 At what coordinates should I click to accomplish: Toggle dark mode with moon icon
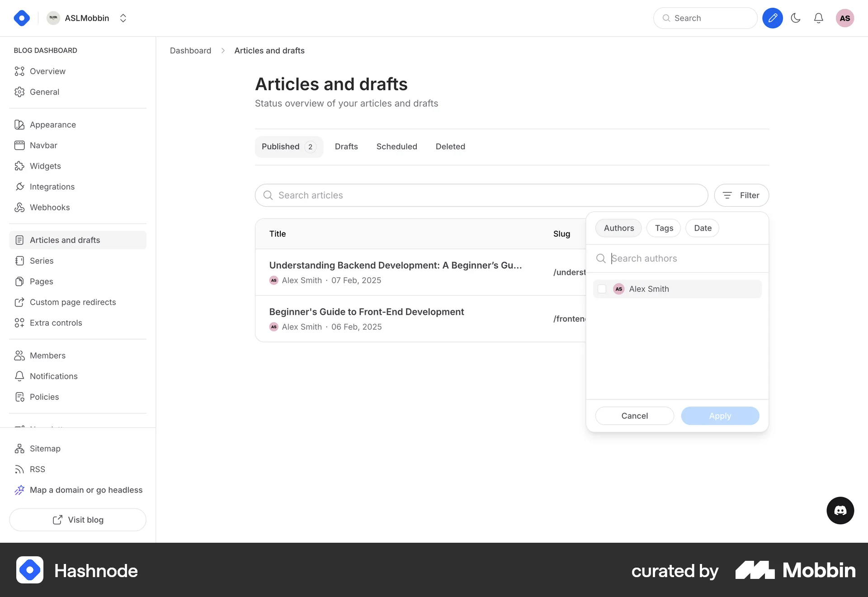point(796,18)
